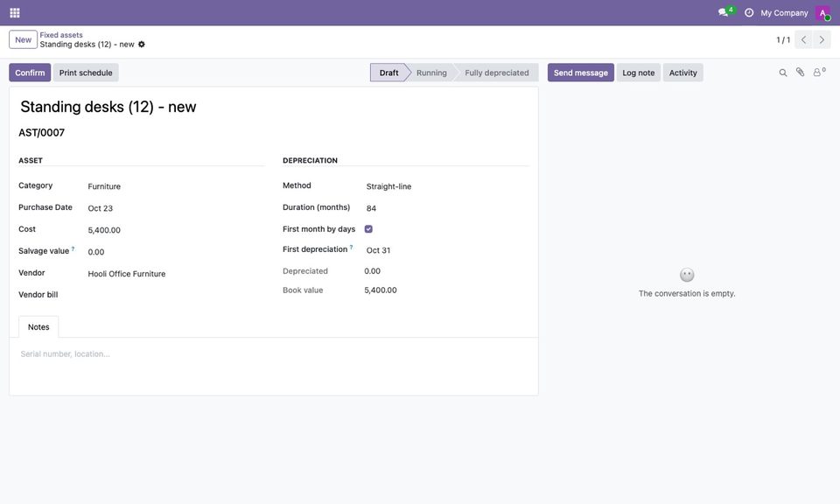The width and height of the screenshot is (840, 504).
Task: Open the Fixed assets breadcrumb link
Action: pos(61,35)
